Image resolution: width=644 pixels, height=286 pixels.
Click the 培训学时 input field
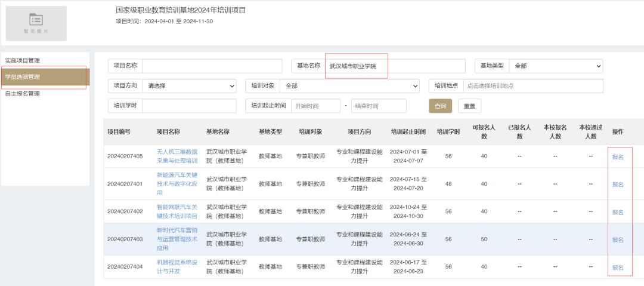(x=190, y=106)
